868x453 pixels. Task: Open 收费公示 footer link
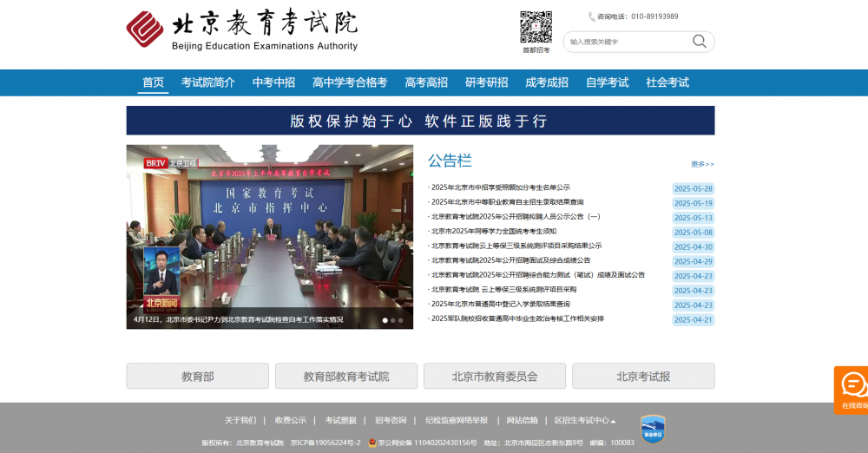291,420
